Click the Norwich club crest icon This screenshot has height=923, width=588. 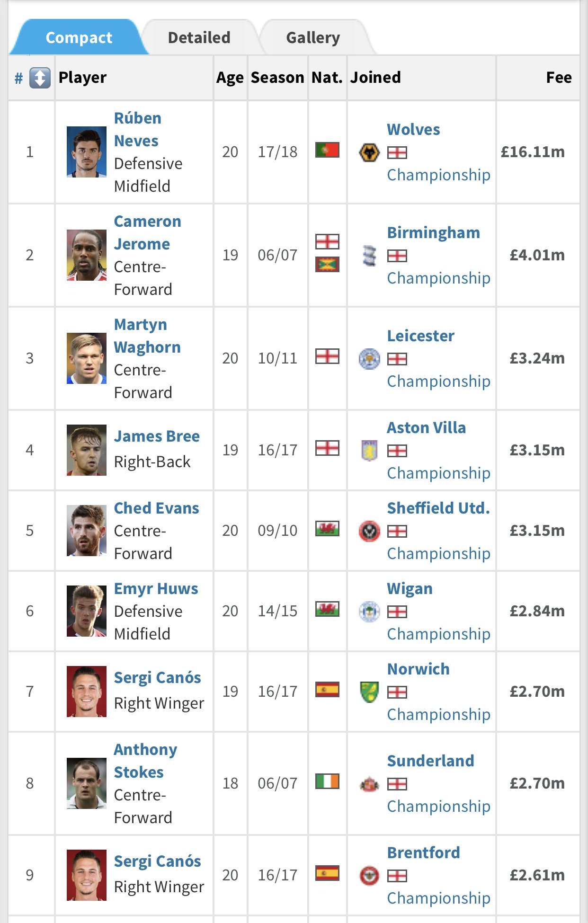click(369, 692)
